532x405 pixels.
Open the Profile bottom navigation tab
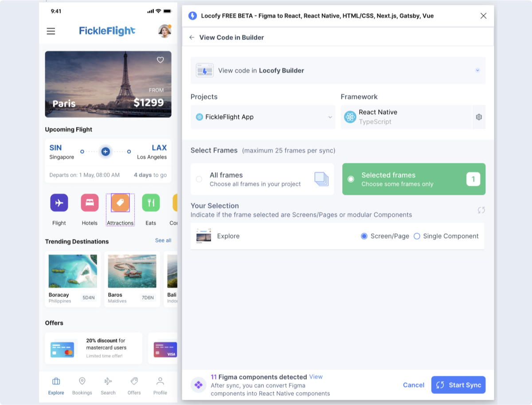pyautogui.click(x=160, y=386)
